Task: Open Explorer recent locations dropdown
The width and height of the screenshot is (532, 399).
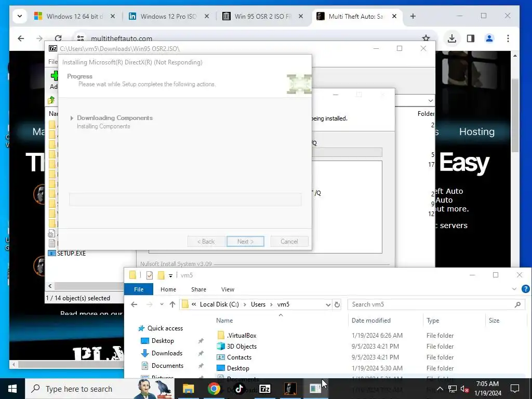Action: [162, 304]
